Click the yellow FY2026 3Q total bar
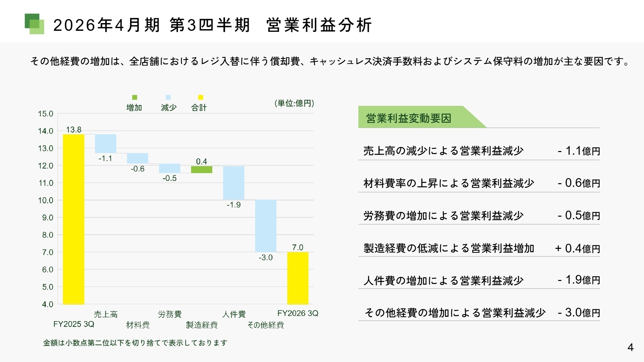 tap(297, 278)
